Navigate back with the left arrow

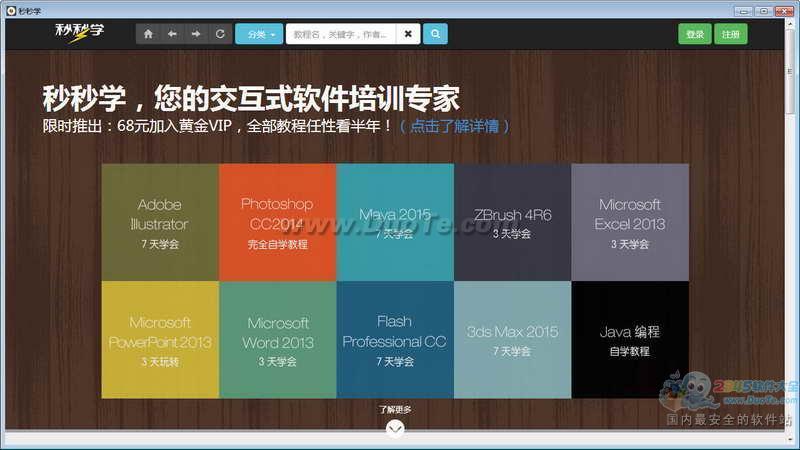[172, 34]
